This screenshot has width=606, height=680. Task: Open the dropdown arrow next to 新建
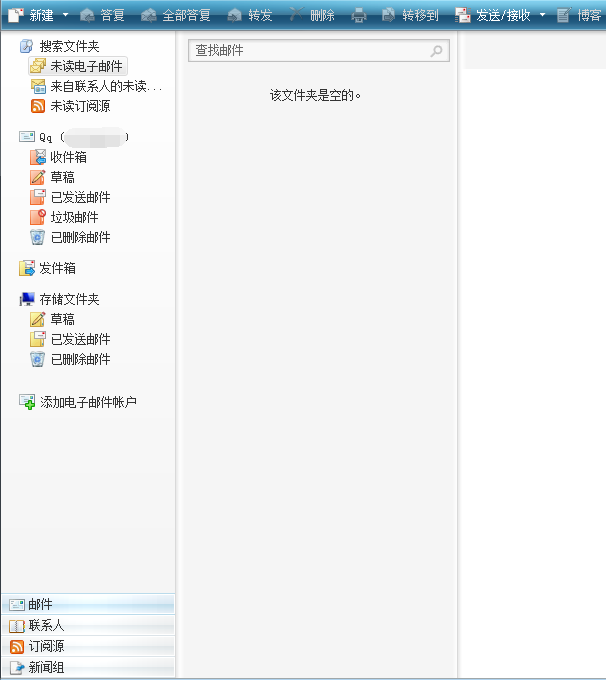(65, 15)
